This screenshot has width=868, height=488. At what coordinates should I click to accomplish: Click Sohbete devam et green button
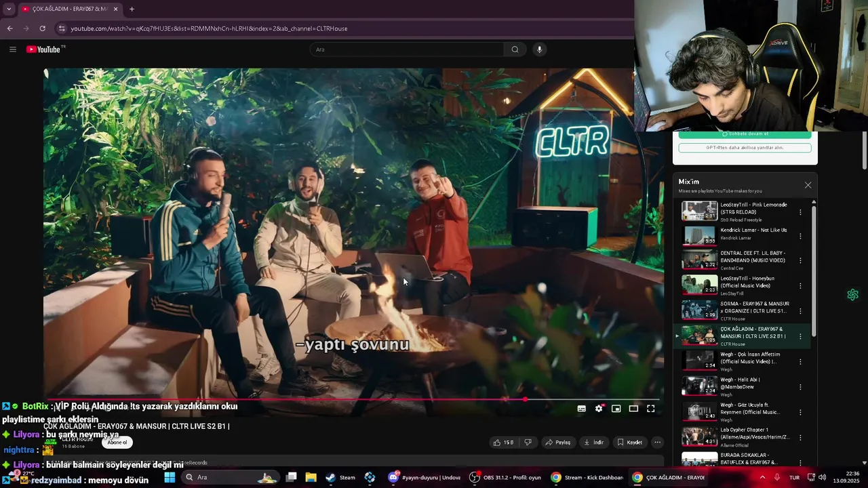(745, 134)
